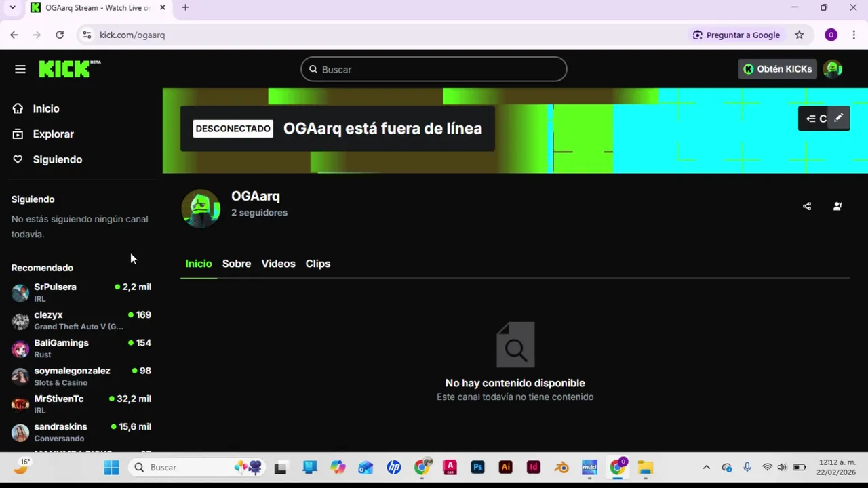Go back with browser back arrow
The image size is (868, 488).
[x=14, y=35]
